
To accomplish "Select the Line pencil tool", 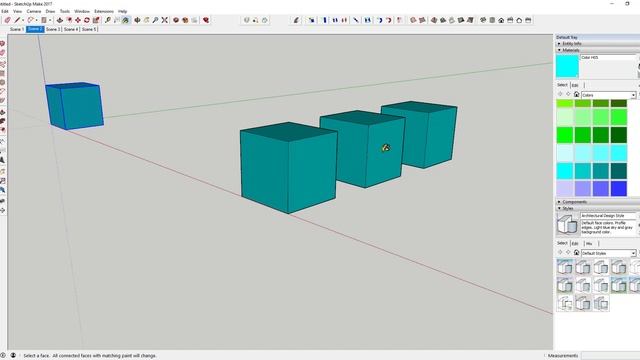I will point(17,20).
